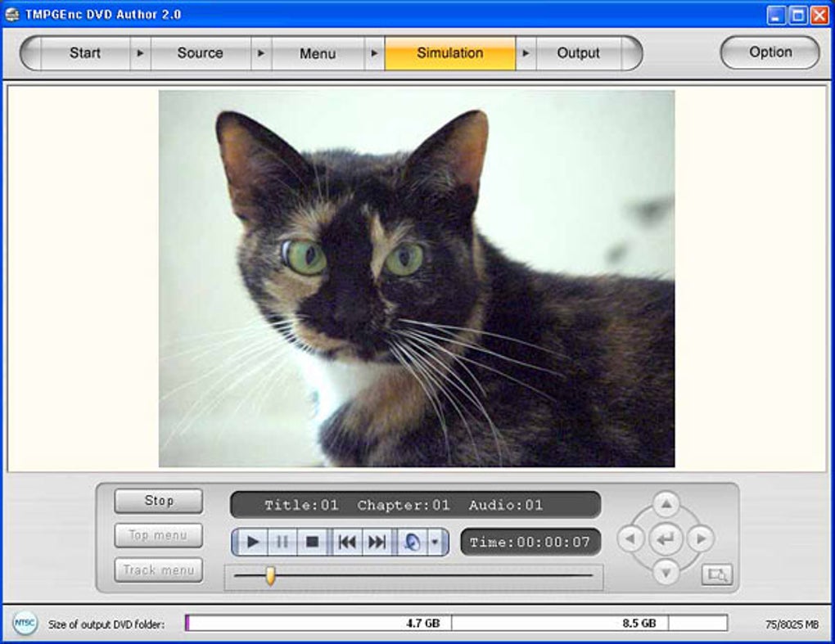Image resolution: width=835 pixels, height=644 pixels.
Task: Click the Top menu button
Action: pos(159,535)
